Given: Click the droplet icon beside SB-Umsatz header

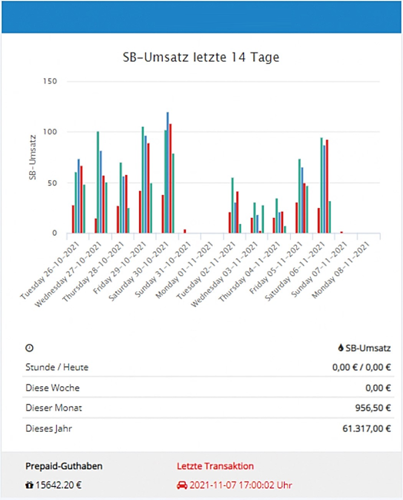Looking at the screenshot, I should coord(340,348).
